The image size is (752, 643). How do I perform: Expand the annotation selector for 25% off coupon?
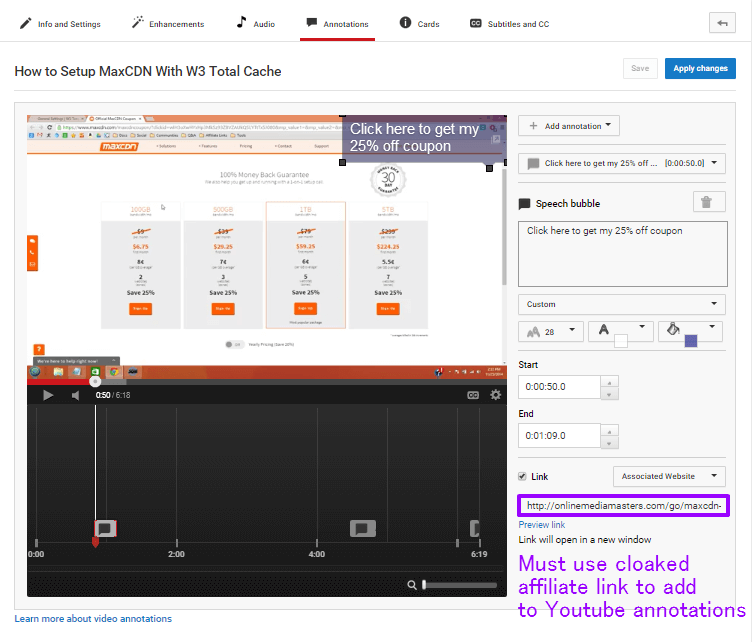(622, 163)
